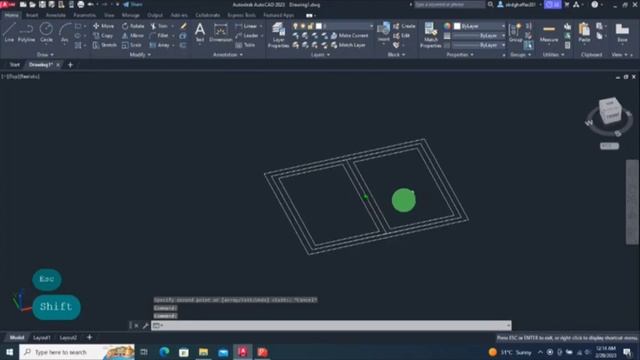Toggle layer on/off lightbulb icon

[295, 26]
